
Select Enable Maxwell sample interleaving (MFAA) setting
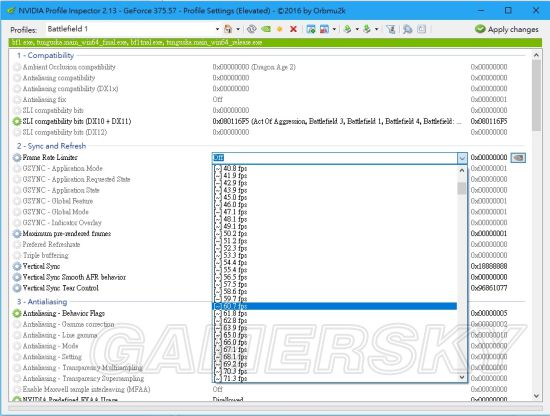86,389
